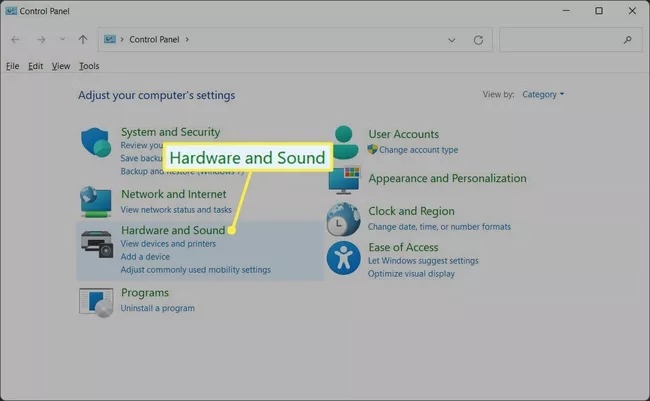Screen dimensions: 650x401
Task: Open the Programs disc icon
Action: coord(96,303)
